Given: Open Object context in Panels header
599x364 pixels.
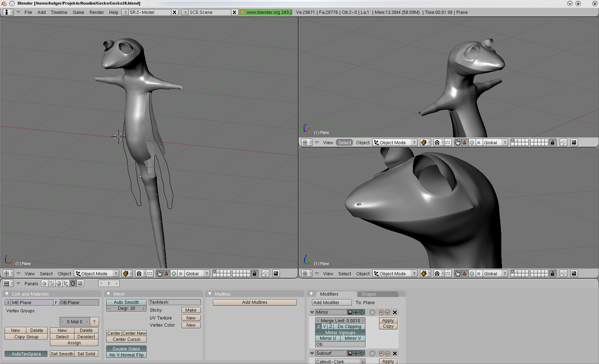Looking at the screenshot, I should [x=66, y=284].
